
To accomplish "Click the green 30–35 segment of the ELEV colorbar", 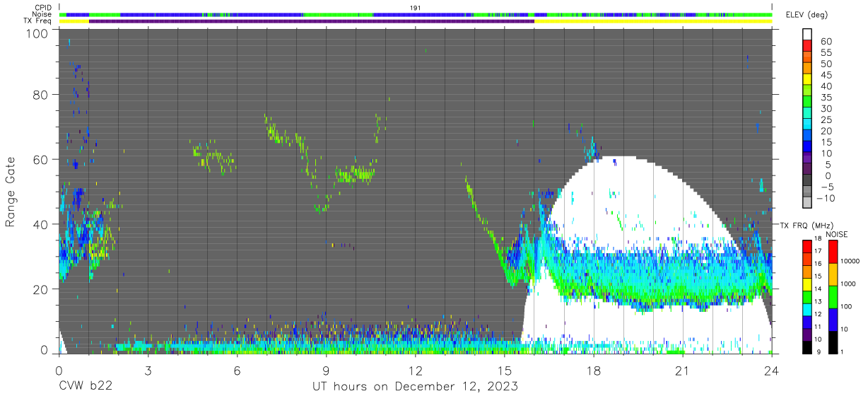I will tap(807, 102).
